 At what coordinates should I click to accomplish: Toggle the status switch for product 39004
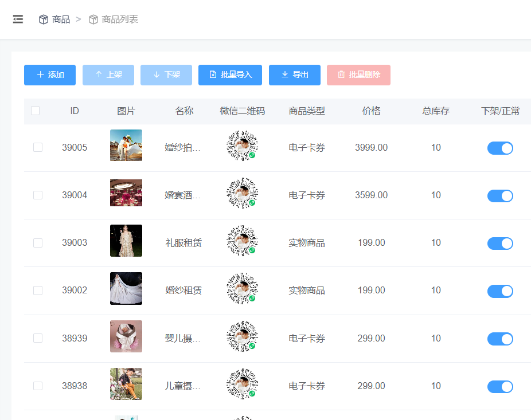click(500, 195)
